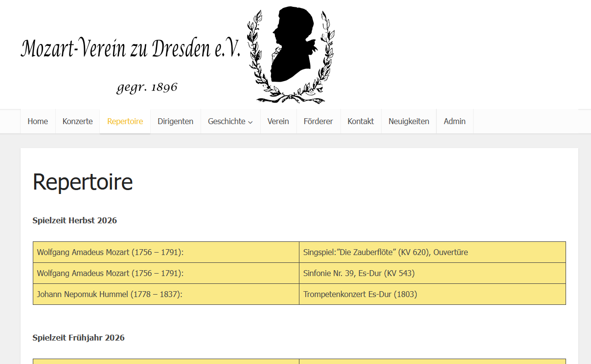591x364 pixels.
Task: Click the Mozart-Verein zu Dresden e.V. title
Action: click(131, 48)
